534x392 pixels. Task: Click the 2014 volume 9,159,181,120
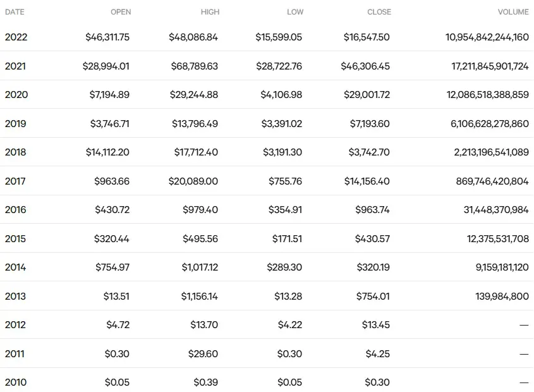click(502, 267)
